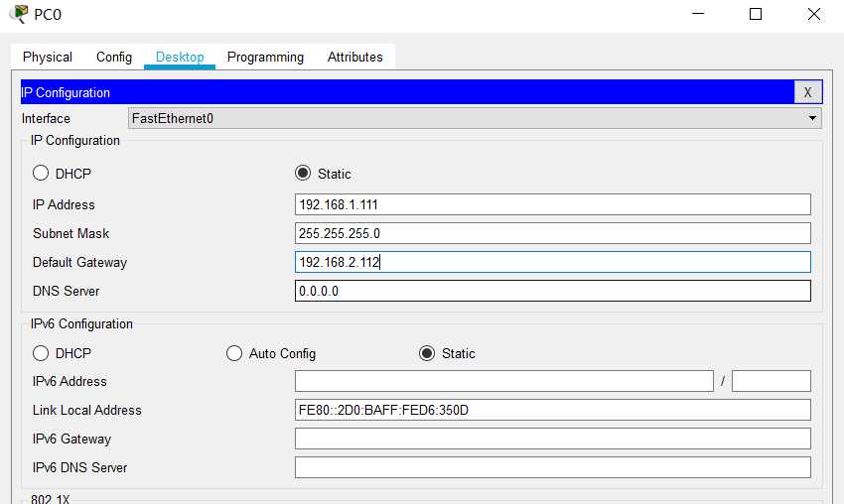Switch to the Config tab
The image size is (844, 504).
pyautogui.click(x=113, y=57)
